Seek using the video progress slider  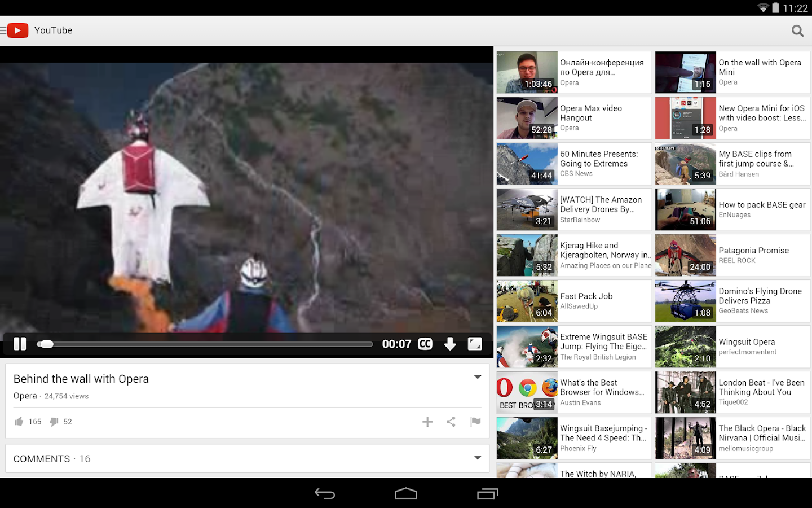[205, 344]
